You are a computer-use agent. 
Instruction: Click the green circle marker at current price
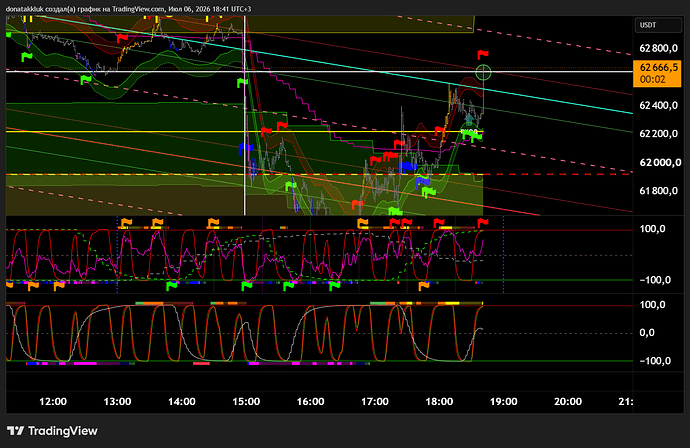484,72
